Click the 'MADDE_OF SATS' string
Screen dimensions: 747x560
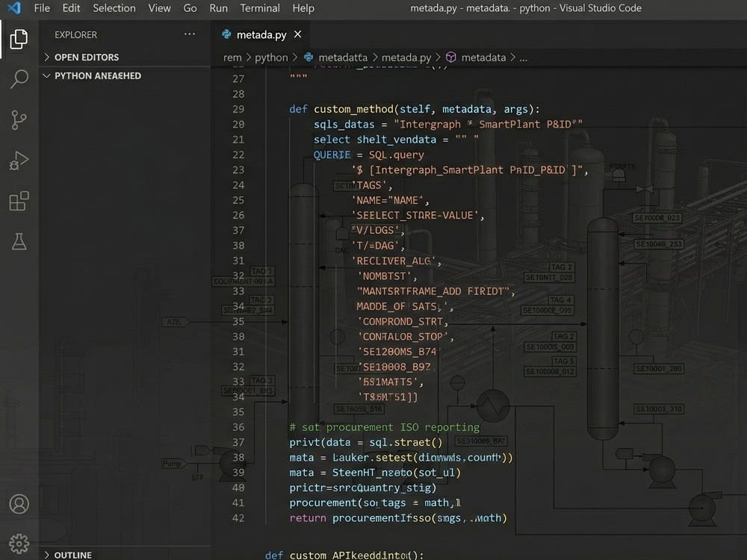pyautogui.click(x=402, y=306)
